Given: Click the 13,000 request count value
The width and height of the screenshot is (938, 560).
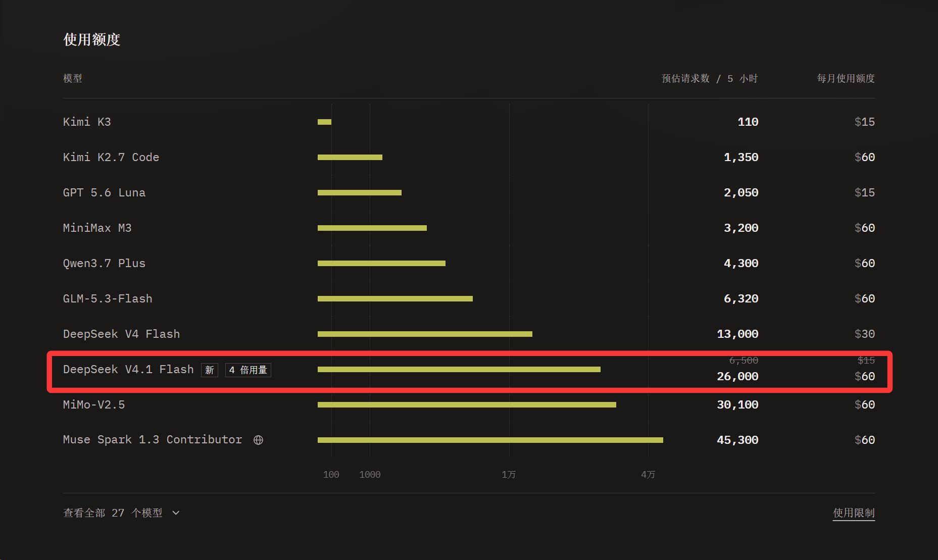Looking at the screenshot, I should pos(737,334).
